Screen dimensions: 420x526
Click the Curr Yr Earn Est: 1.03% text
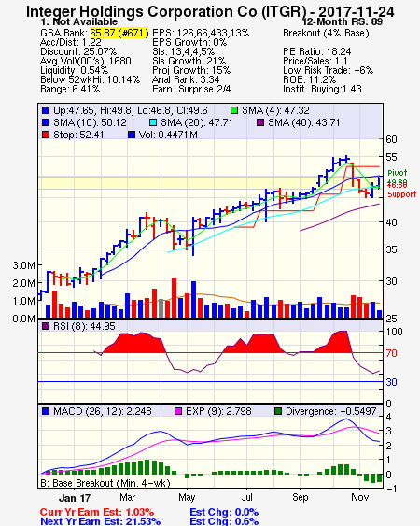[97, 512]
